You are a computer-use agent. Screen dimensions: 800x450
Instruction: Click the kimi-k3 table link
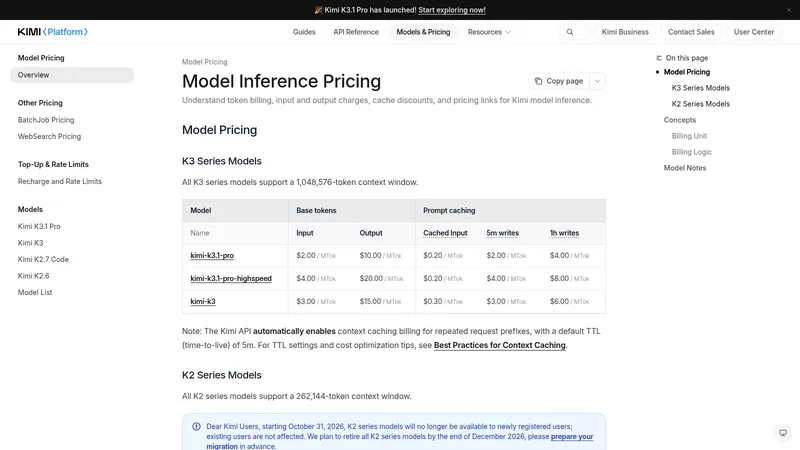pos(203,301)
